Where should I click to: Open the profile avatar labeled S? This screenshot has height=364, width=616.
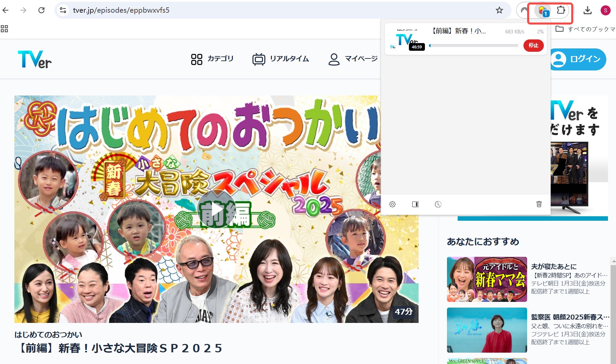click(x=605, y=10)
